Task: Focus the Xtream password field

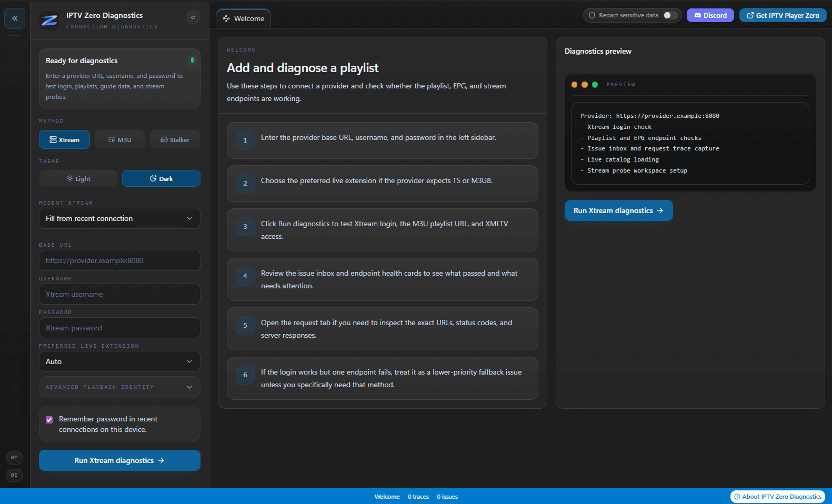Action: (x=119, y=328)
